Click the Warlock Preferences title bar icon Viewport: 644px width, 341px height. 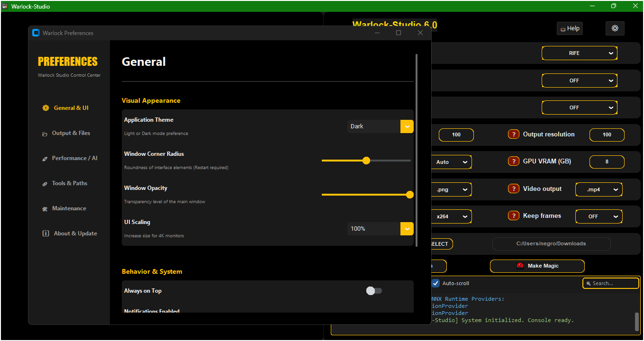click(36, 33)
